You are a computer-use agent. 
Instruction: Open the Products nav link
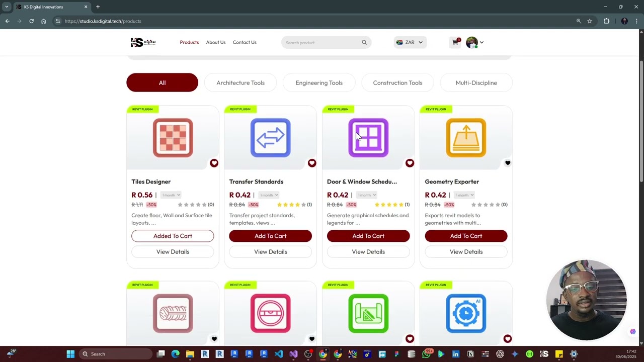(x=189, y=42)
